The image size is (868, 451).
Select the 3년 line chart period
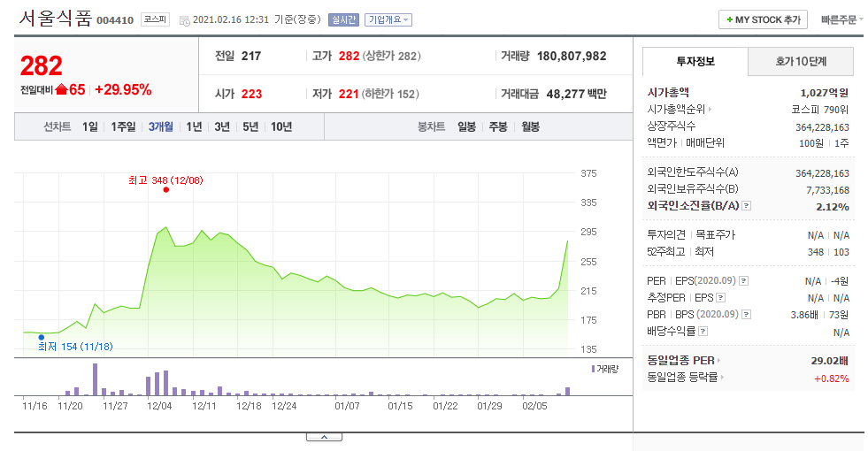click(222, 126)
